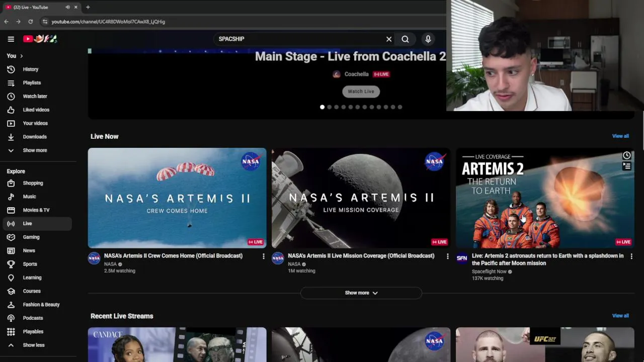Select the last carousel dot
This screenshot has height=362, width=644.
[x=400, y=107]
